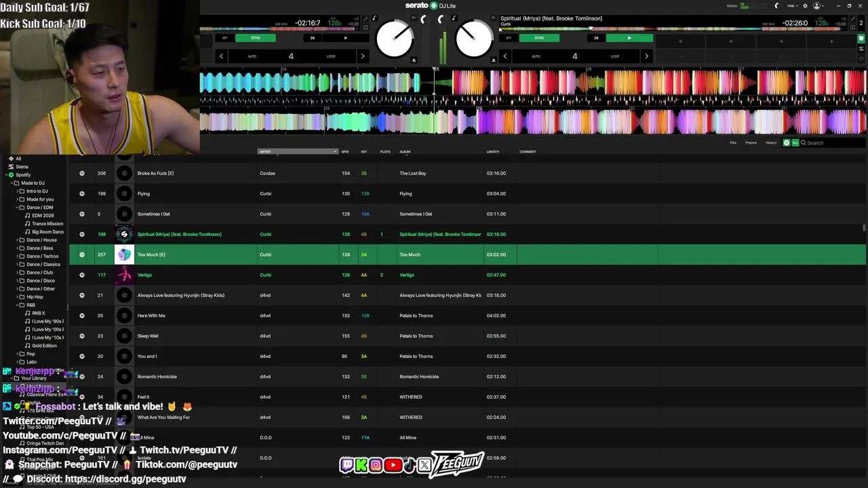Open the user account profile icon
Viewport: 868px width, 488px height.
point(816,6)
